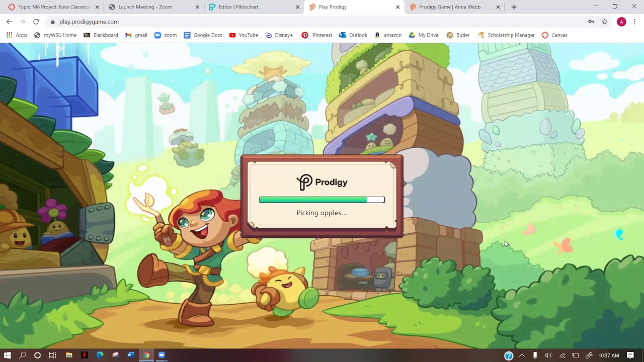Open the Windows notification center

[630, 355]
